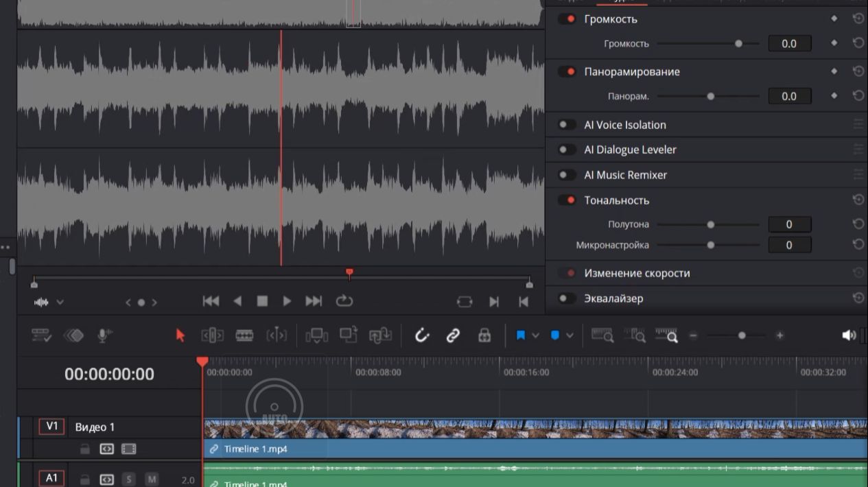
Task: Enable AI Voice Isolation toggle
Action: pyautogui.click(x=567, y=125)
